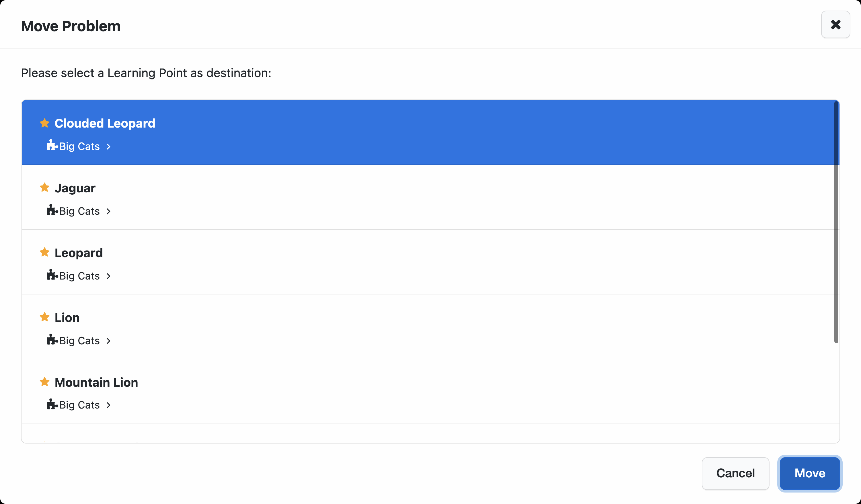Screen dimensions: 861x504
Task: Click the puzzle piece icon under Clouded Leopard
Action: pos(52,145)
